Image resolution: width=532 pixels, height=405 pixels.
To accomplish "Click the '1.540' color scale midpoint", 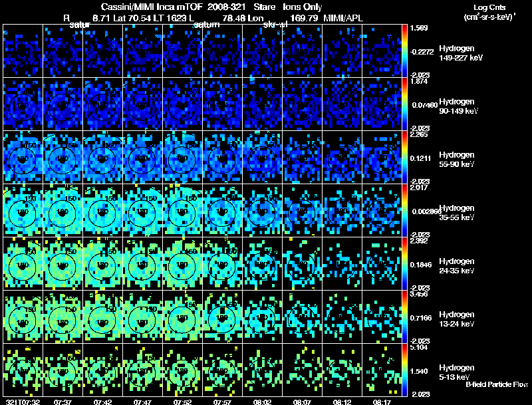I will point(419,372).
